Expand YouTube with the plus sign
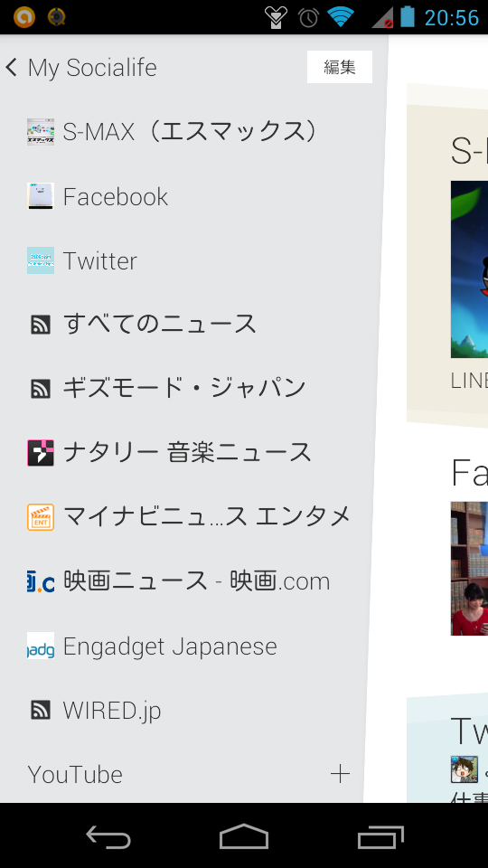 coord(340,774)
